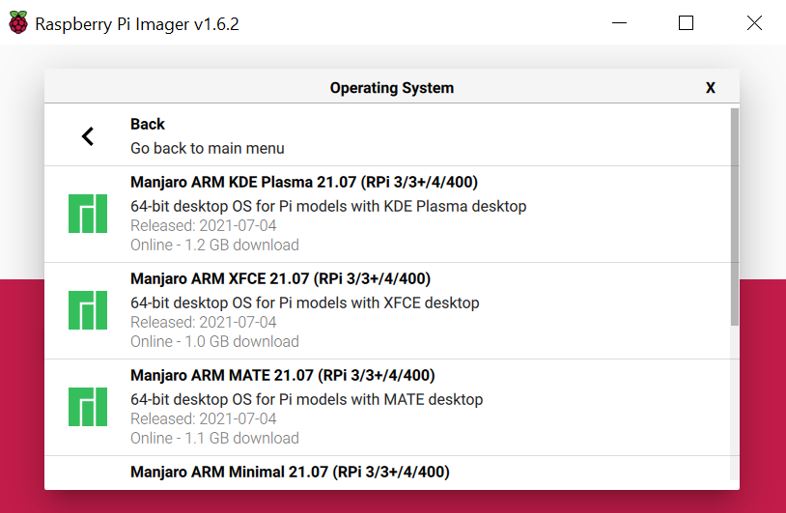
Task: Click the Manjaro logo beside MATE entry
Action: click(x=88, y=407)
